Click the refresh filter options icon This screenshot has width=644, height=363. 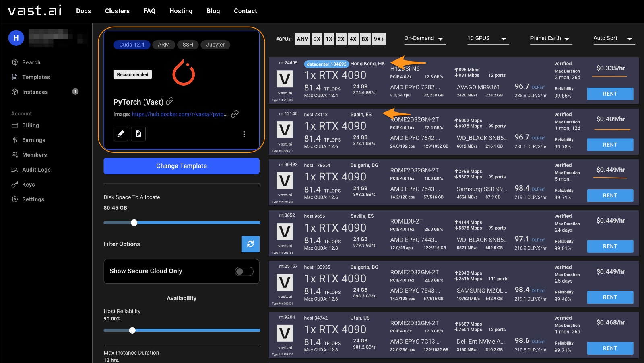click(x=250, y=244)
